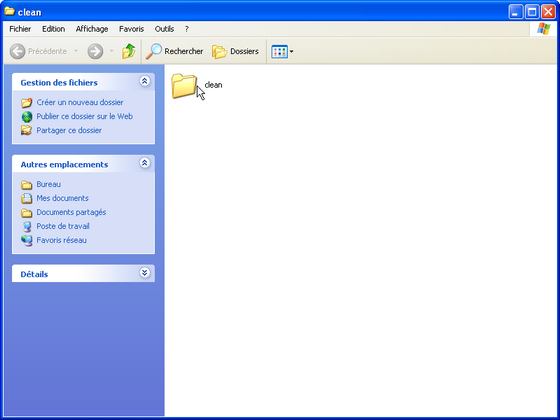Open the Affichage menu
This screenshot has height=420, width=560.
92,29
